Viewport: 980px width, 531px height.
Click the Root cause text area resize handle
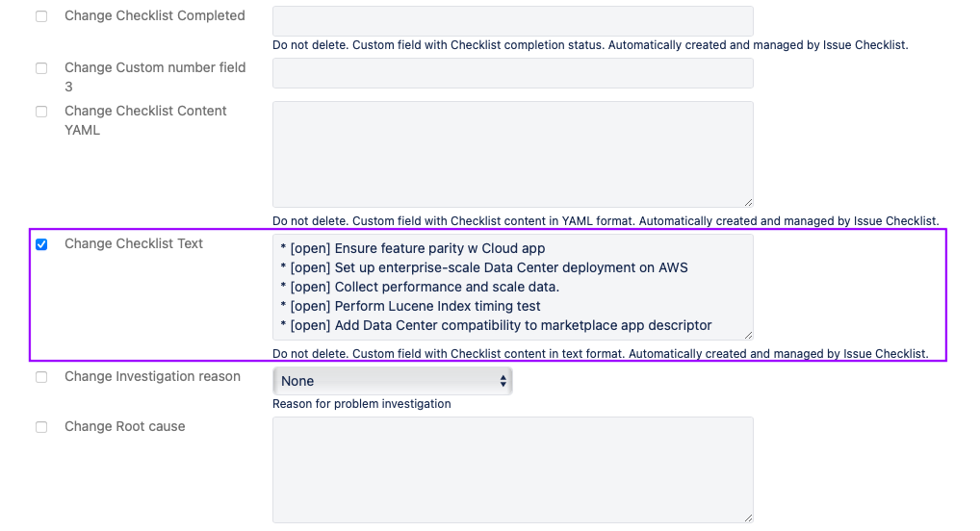point(747,517)
